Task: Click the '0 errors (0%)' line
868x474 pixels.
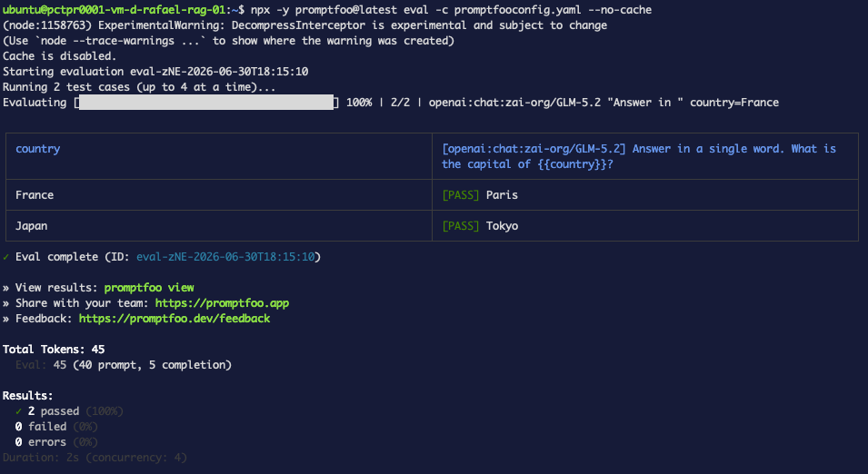Action: [56, 442]
